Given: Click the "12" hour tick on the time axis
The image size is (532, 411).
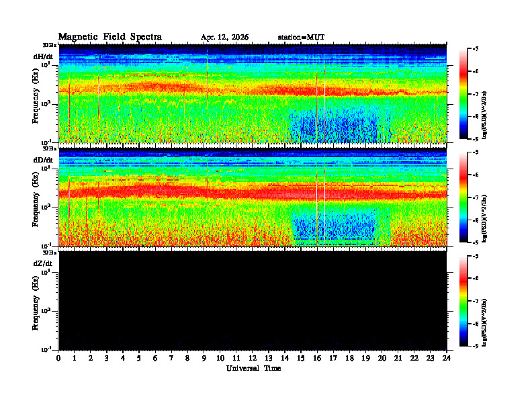Looking at the screenshot, I should click(x=253, y=359).
